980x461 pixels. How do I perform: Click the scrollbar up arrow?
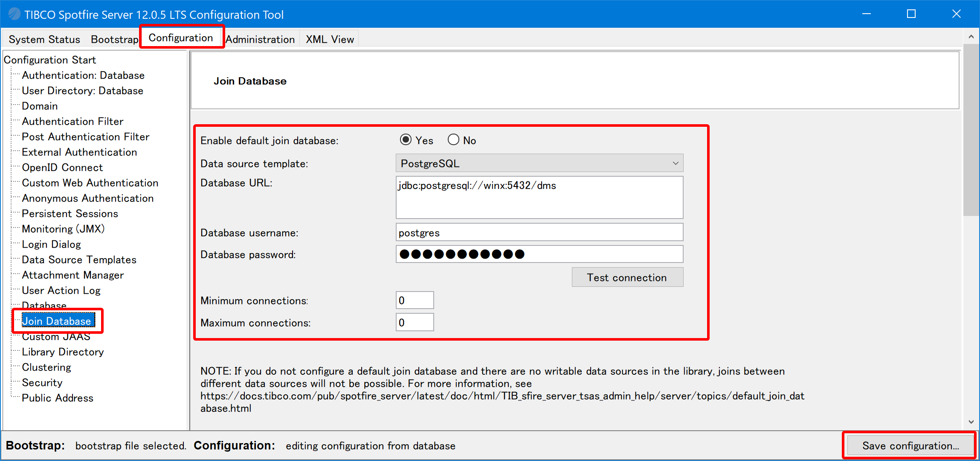pyautogui.click(x=971, y=37)
